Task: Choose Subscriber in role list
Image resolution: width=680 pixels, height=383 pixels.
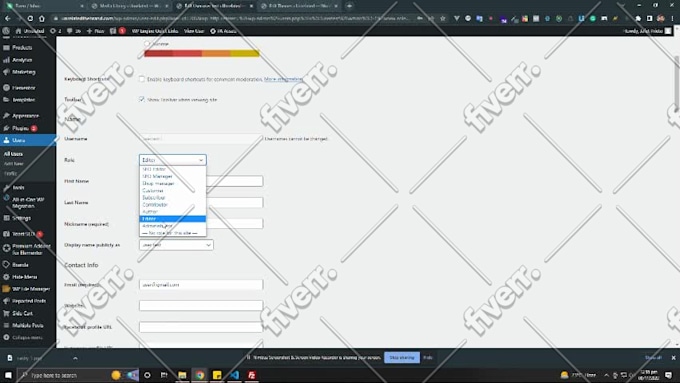Action: pyautogui.click(x=173, y=197)
